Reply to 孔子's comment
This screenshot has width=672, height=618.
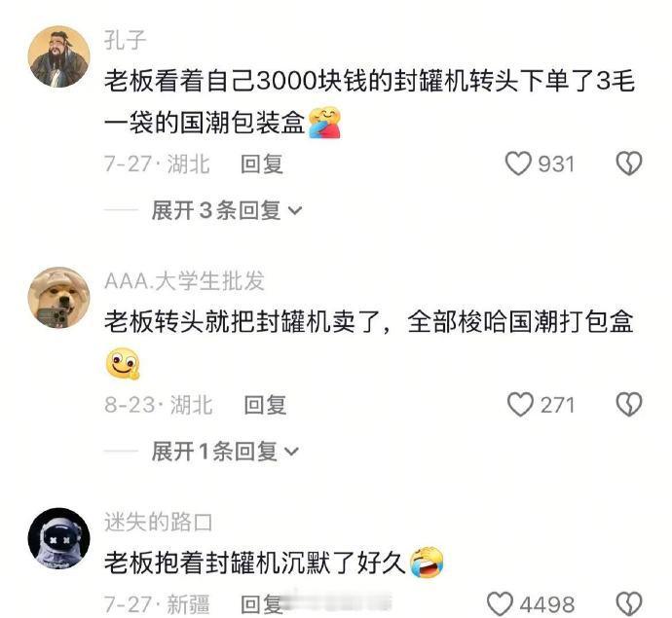(x=262, y=164)
